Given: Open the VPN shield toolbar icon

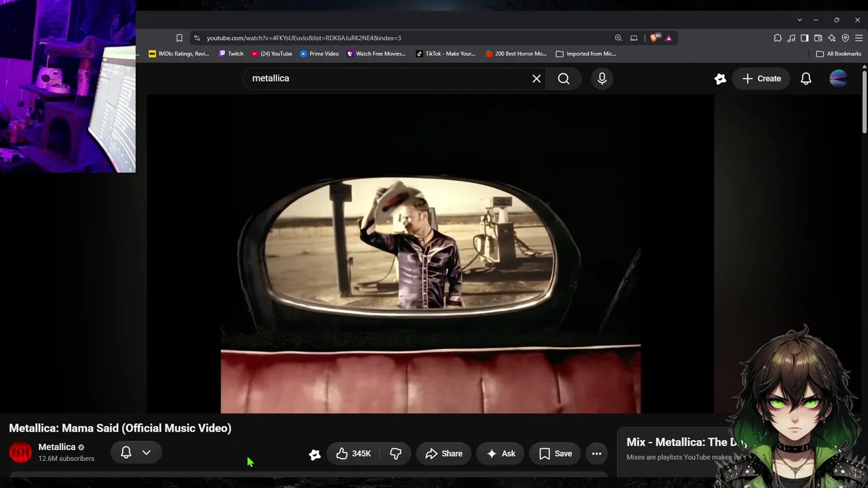Looking at the screenshot, I should point(845,38).
